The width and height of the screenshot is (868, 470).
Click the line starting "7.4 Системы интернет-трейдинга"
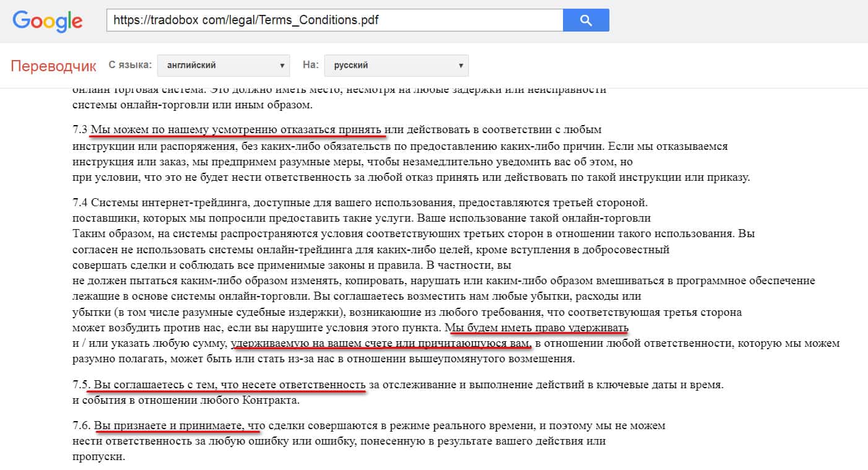pyautogui.click(x=360, y=202)
